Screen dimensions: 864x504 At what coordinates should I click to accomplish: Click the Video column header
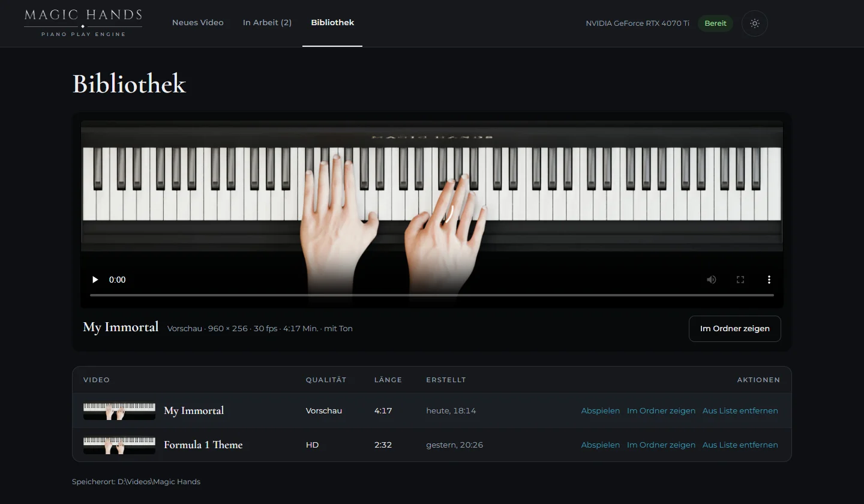tap(97, 380)
